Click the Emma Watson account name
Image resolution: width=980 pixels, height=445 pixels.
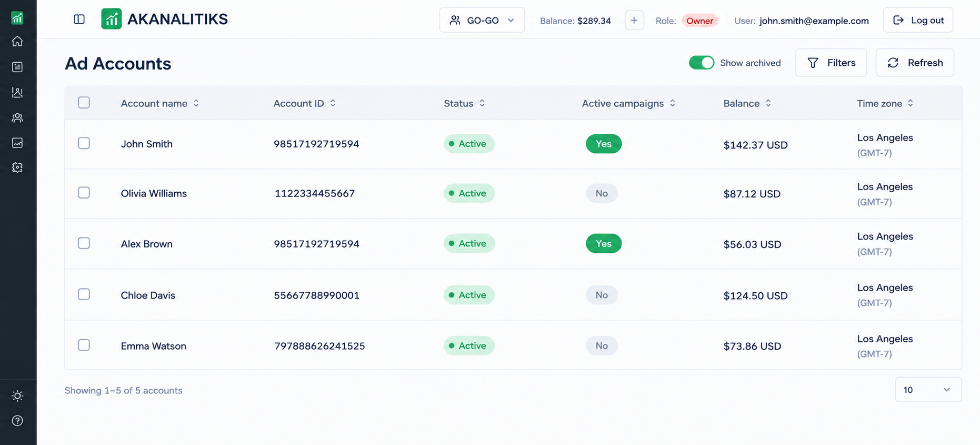pos(154,346)
